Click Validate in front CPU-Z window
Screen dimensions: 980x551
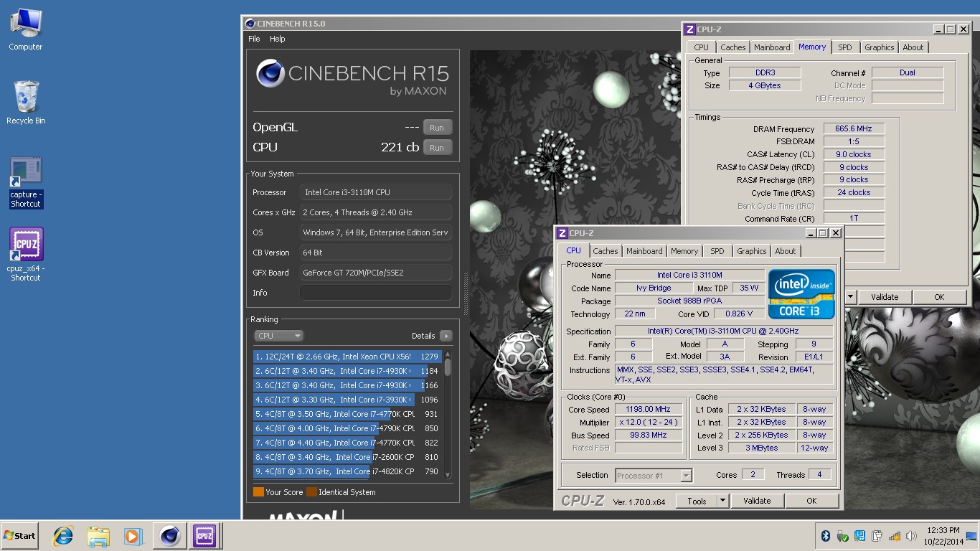[x=757, y=501]
